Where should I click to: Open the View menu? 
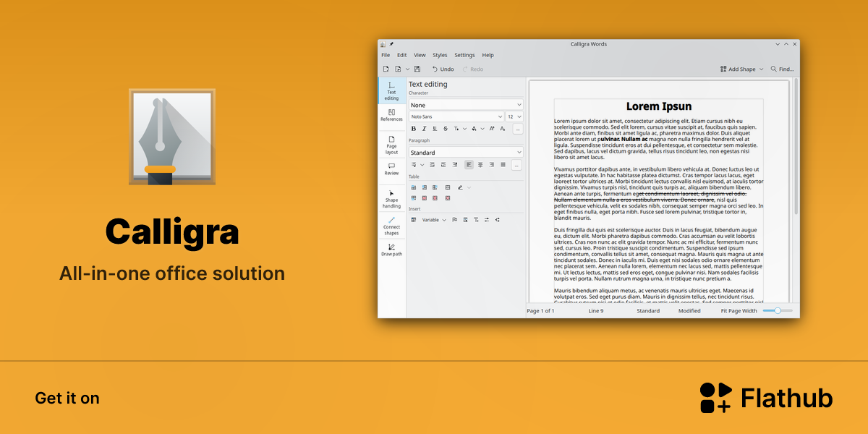(x=420, y=55)
